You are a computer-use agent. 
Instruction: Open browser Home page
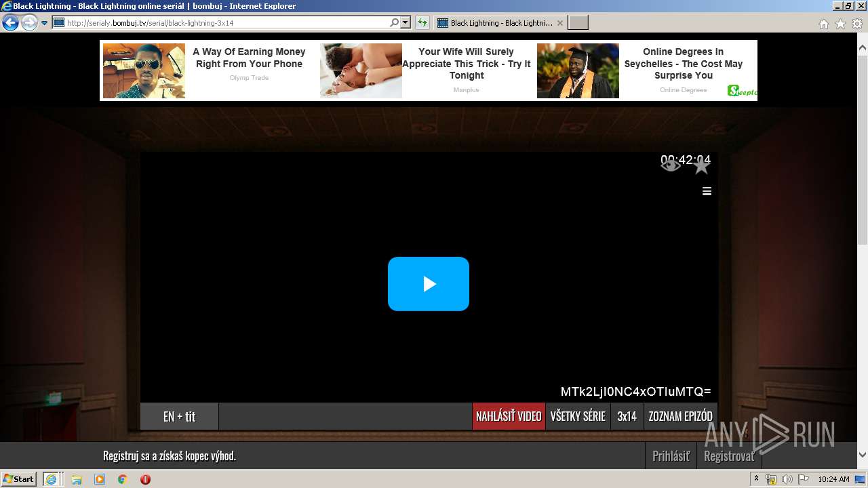coord(823,24)
